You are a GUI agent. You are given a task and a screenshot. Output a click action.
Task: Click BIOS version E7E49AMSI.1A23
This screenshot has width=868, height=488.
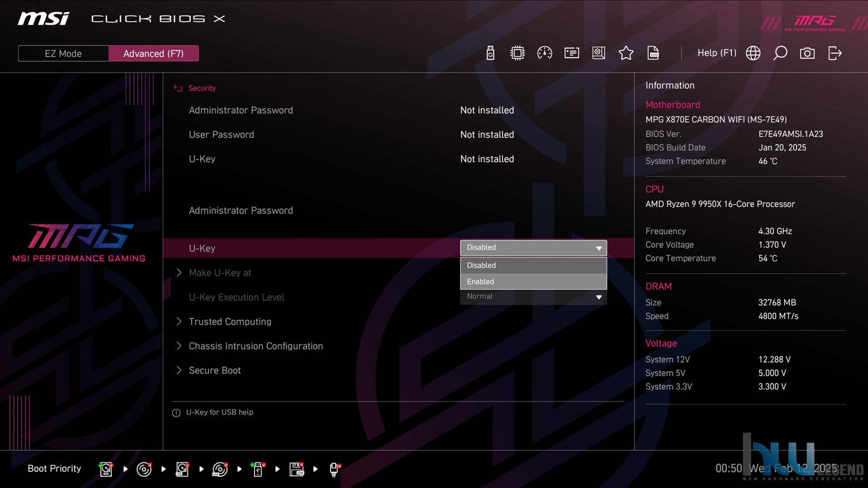[x=790, y=134]
